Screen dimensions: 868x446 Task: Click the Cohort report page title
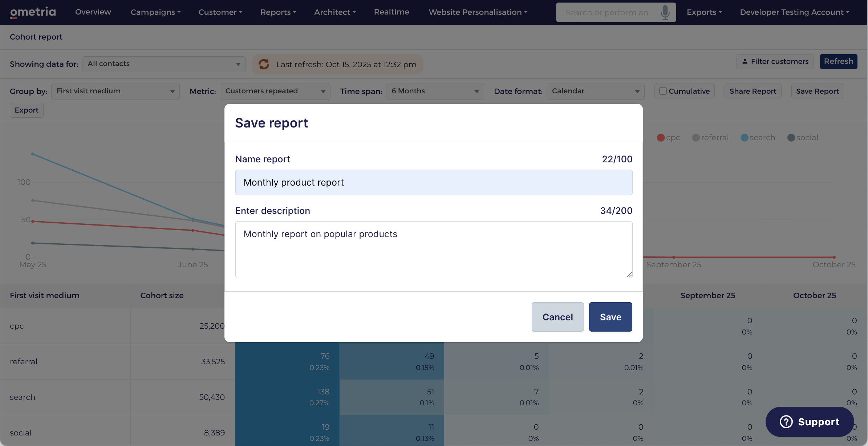36,37
